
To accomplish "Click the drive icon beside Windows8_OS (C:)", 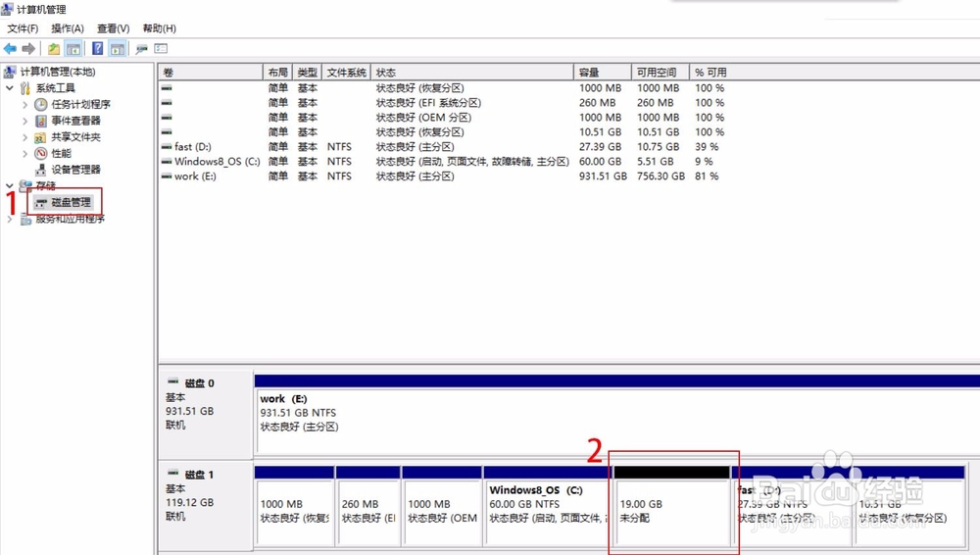I will pyautogui.click(x=167, y=162).
